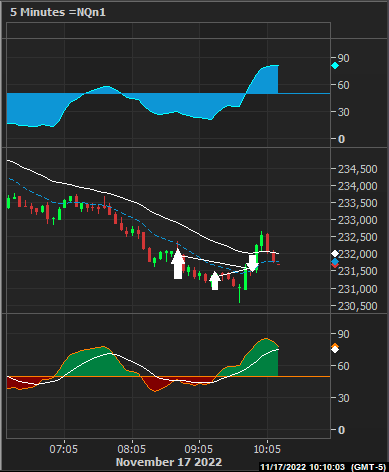Select the 30 label on the green oscillator axis
The image size is (389, 472).
(x=343, y=398)
